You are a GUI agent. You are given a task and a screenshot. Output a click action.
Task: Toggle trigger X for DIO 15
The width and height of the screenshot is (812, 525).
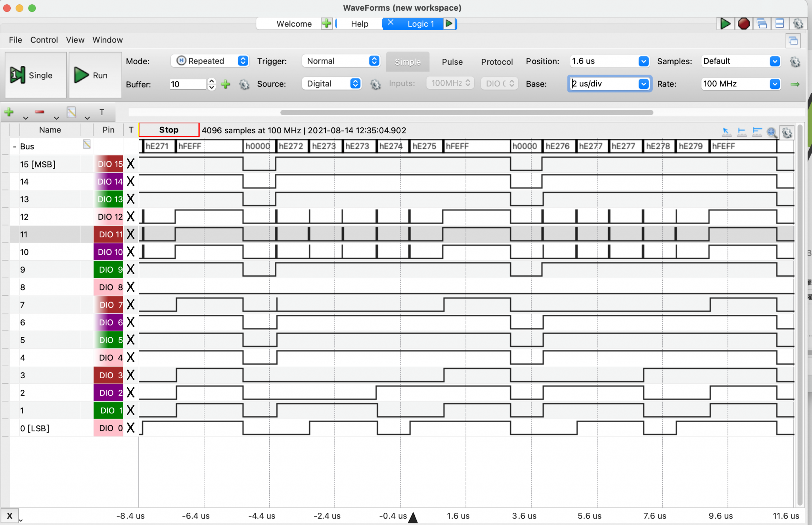pos(130,164)
